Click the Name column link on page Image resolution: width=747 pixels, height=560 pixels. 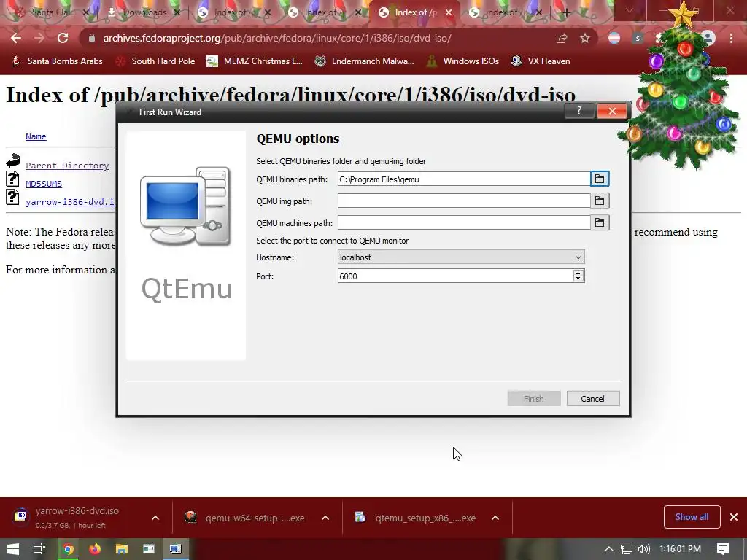[36, 136]
